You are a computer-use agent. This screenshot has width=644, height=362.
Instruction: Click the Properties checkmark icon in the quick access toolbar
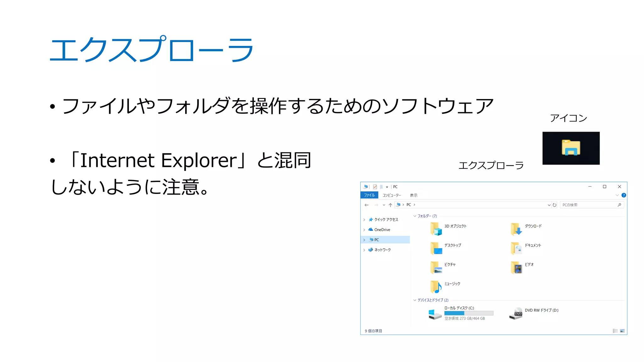(375, 187)
